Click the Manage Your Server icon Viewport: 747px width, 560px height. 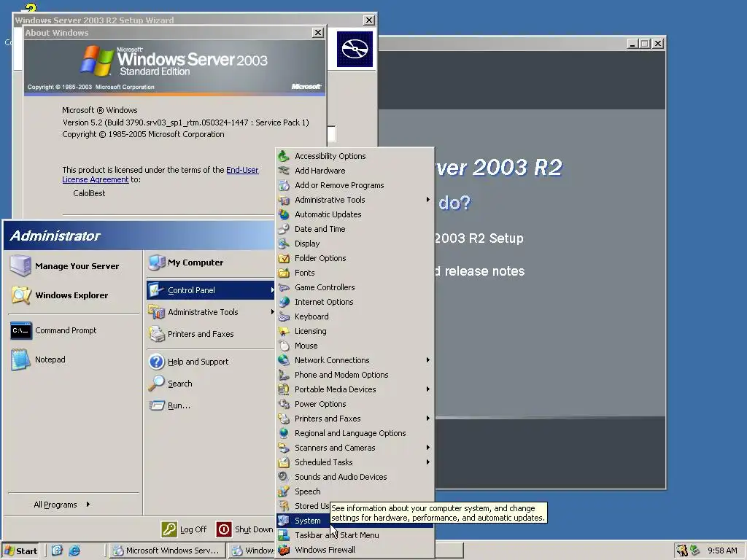coord(20,265)
